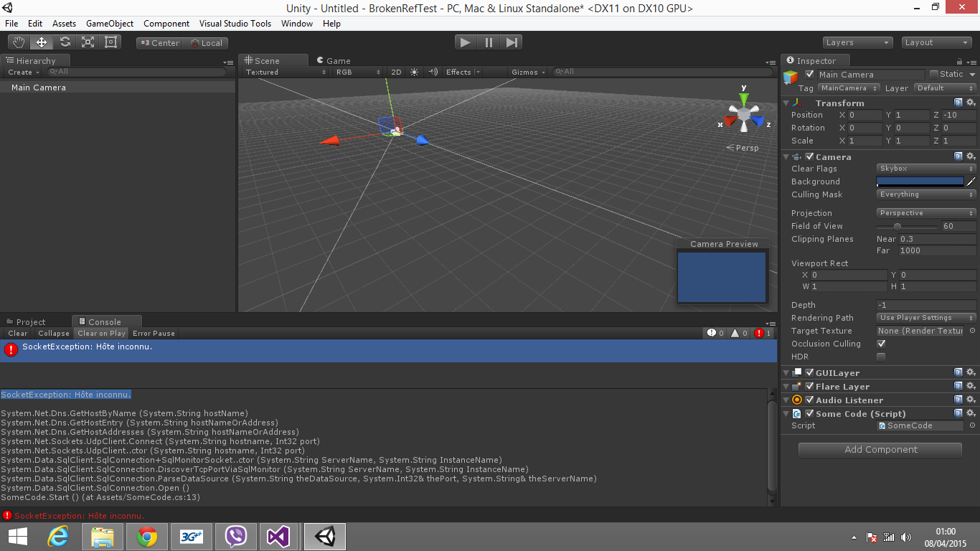Screen dimensions: 980x551
Task: Open the Window menu
Action: click(297, 24)
